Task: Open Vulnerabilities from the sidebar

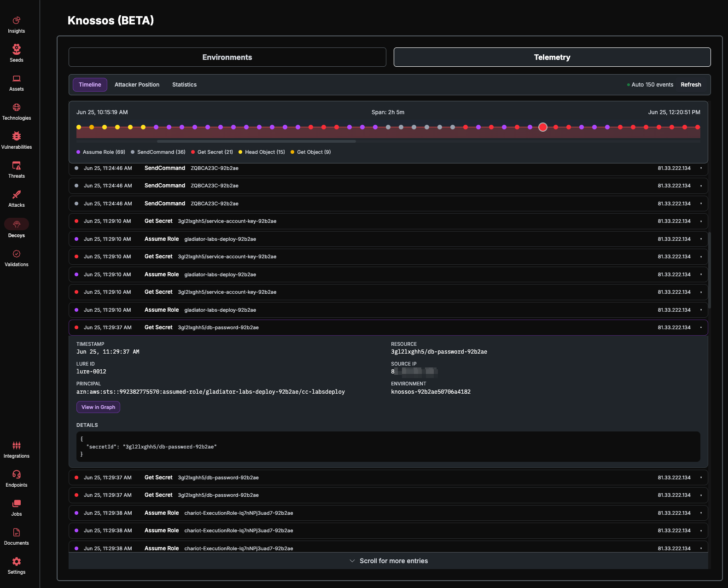Action: (x=17, y=141)
